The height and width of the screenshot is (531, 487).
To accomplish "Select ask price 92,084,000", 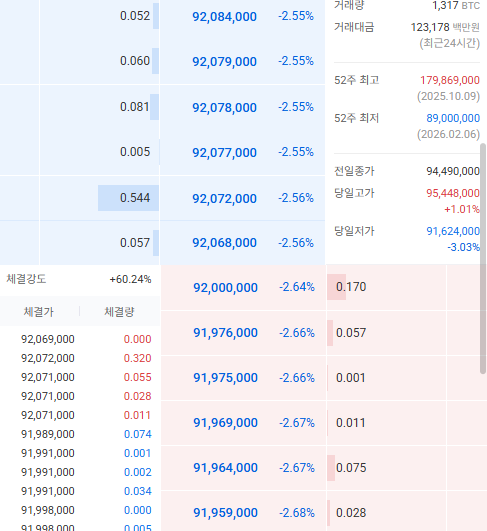I will point(224,16).
